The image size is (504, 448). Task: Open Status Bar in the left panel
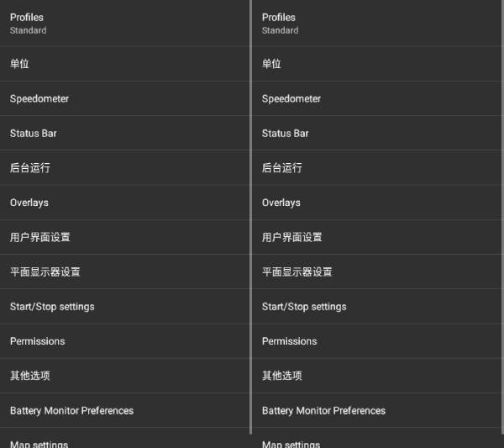pyautogui.click(x=124, y=133)
